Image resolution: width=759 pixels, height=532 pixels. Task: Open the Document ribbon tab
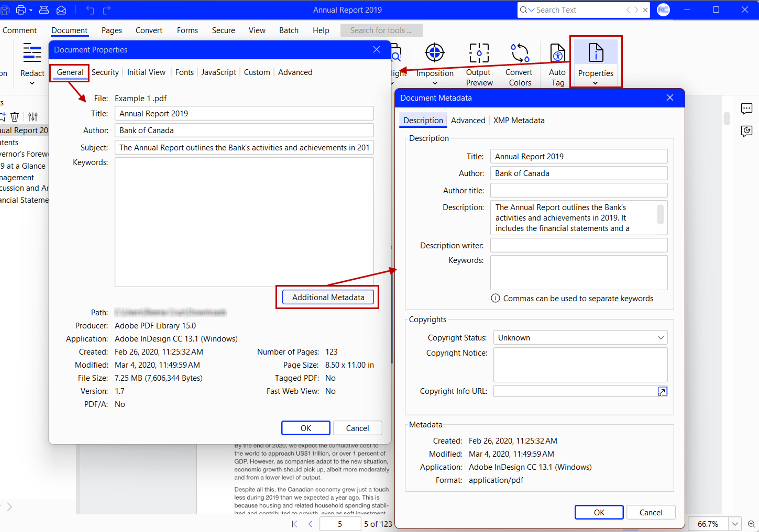click(69, 30)
